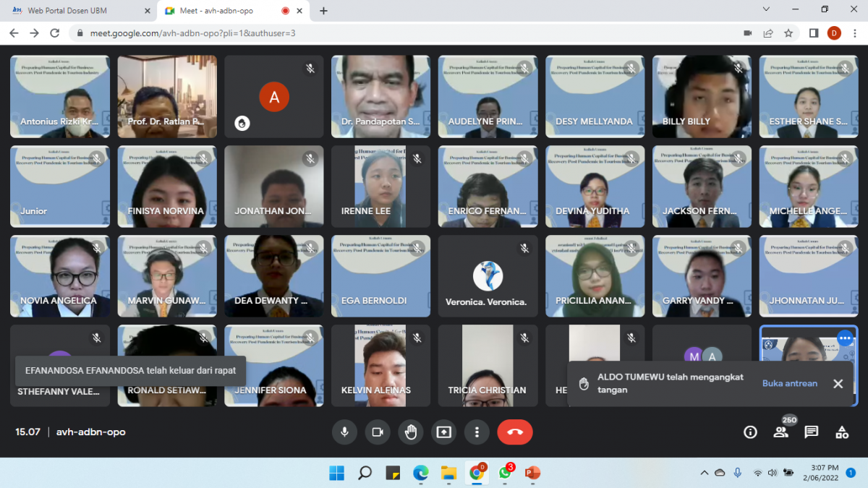Click the JENNIFER SIONA participant tile
The height and width of the screenshot is (488, 868).
(x=274, y=366)
